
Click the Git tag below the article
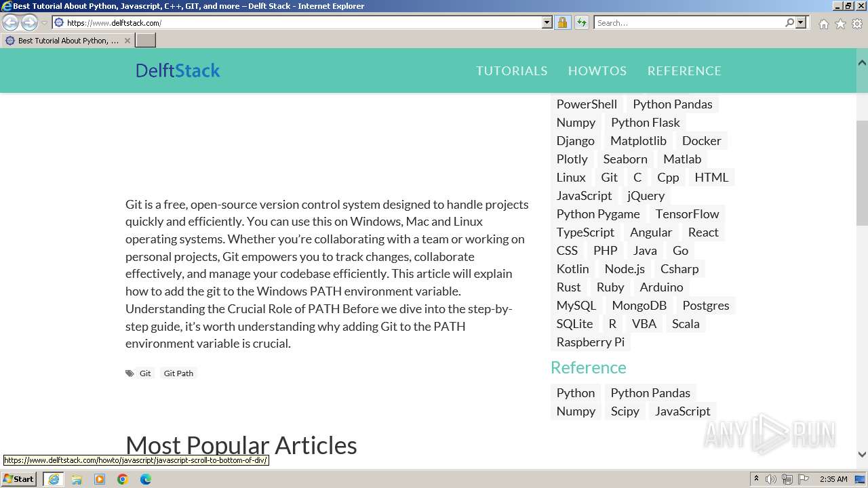click(x=145, y=373)
